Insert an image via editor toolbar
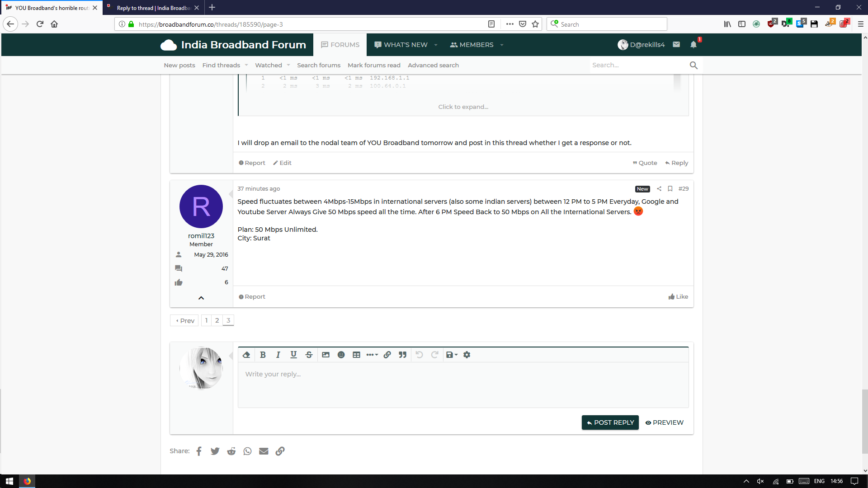This screenshot has width=868, height=488. pos(325,355)
